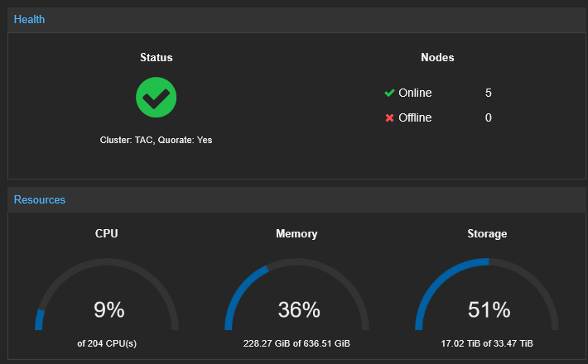Click the Offline nodes label

point(415,118)
